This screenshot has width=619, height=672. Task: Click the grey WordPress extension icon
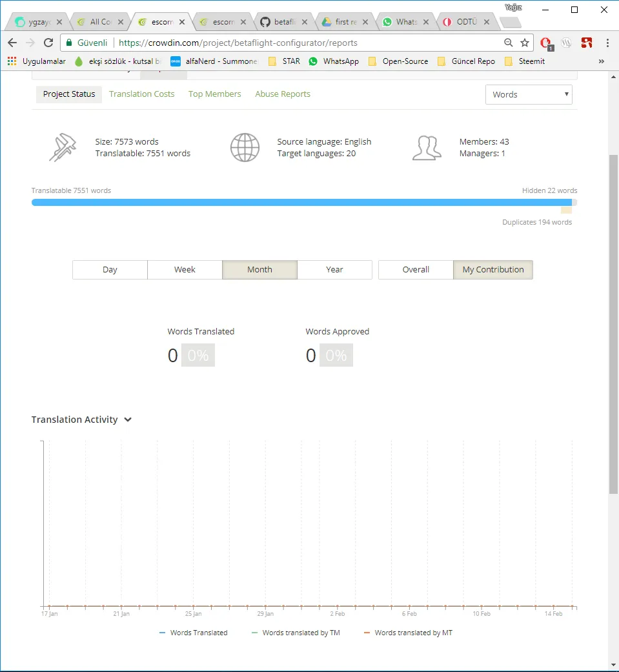[x=566, y=43]
